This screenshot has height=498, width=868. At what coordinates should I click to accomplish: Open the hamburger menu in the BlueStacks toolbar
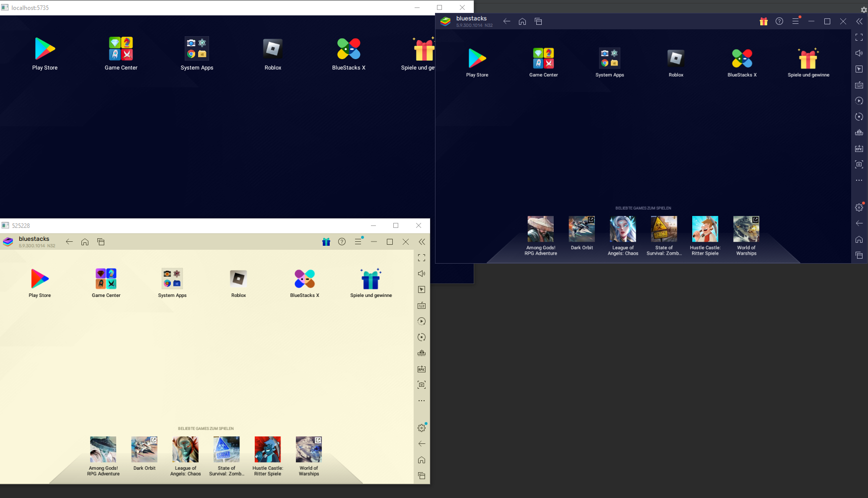[x=795, y=21]
